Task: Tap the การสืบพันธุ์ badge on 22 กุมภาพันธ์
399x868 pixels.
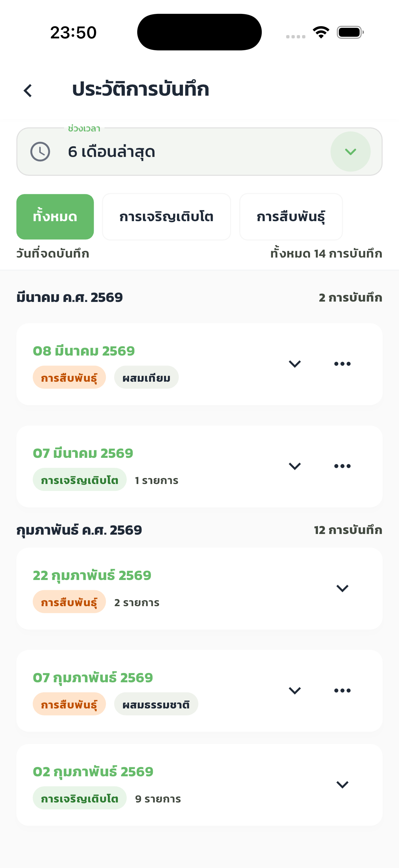Action: (69, 602)
